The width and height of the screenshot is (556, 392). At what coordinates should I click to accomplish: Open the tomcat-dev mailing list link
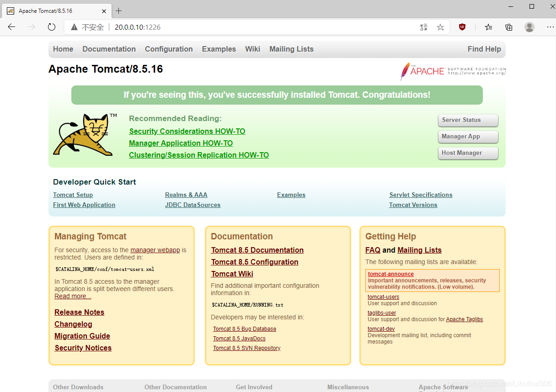[x=381, y=329]
